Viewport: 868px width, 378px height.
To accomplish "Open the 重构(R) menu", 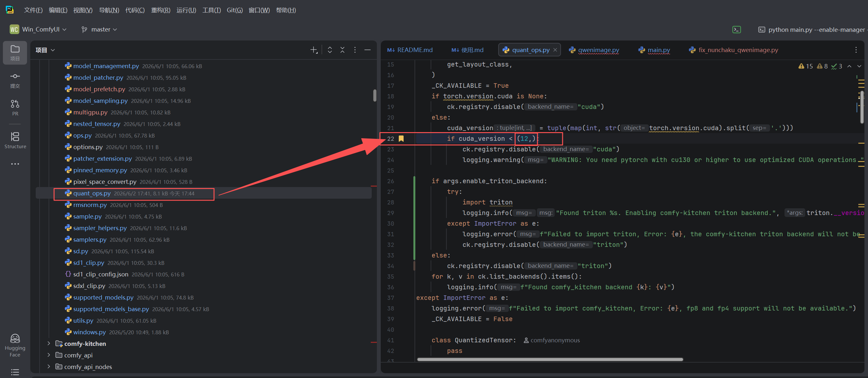I will click(x=161, y=10).
